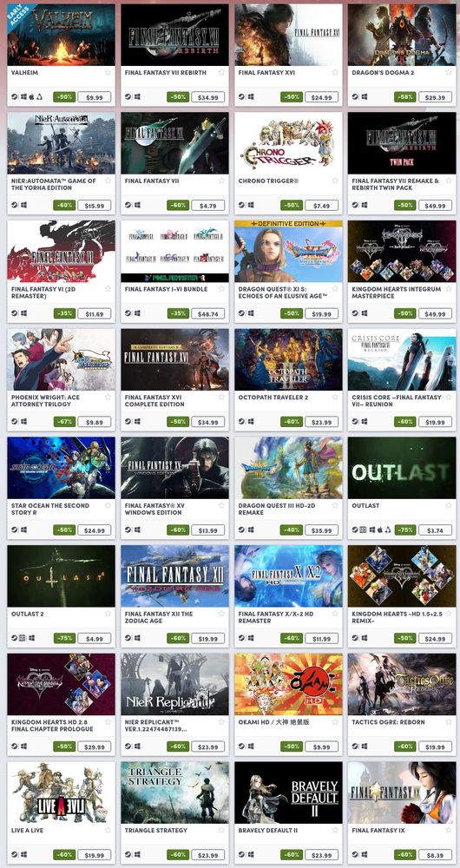Toggle wishlist star for Octopath Traveler 2
The width and height of the screenshot is (460, 868).
[x=335, y=398]
